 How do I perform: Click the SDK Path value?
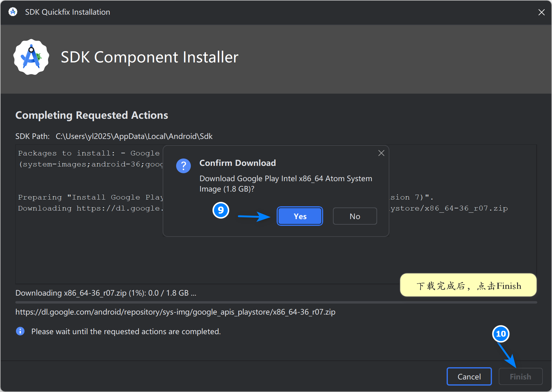pos(134,136)
